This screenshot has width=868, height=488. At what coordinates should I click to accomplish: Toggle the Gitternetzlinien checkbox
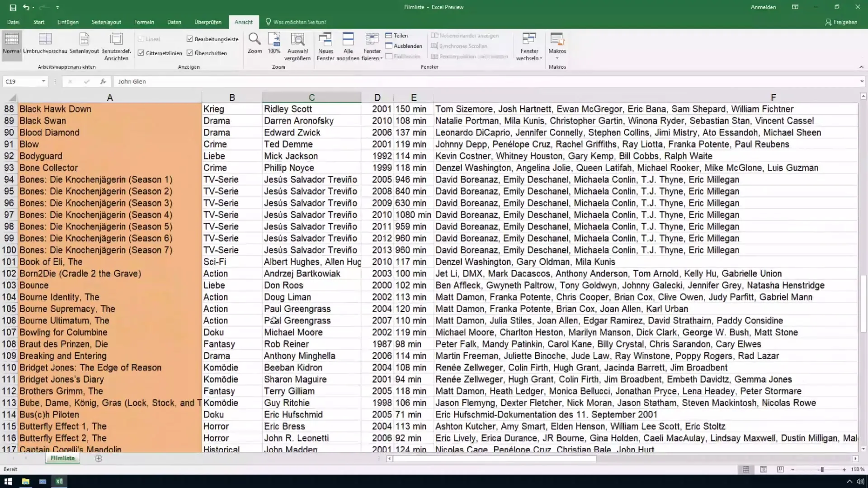pyautogui.click(x=141, y=53)
